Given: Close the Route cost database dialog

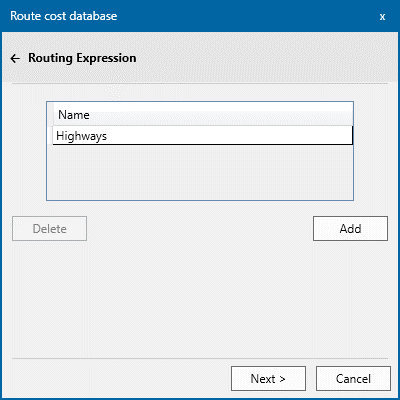Looking at the screenshot, I should (382, 16).
